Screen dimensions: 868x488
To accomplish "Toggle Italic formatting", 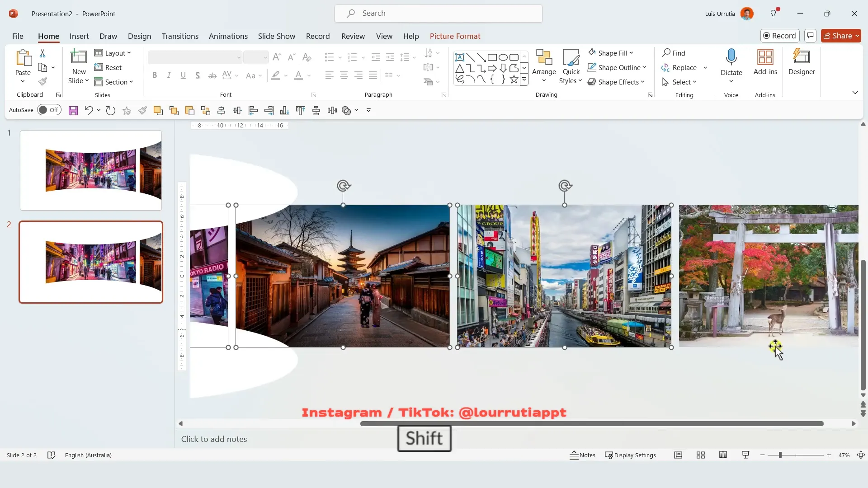I will (x=169, y=75).
